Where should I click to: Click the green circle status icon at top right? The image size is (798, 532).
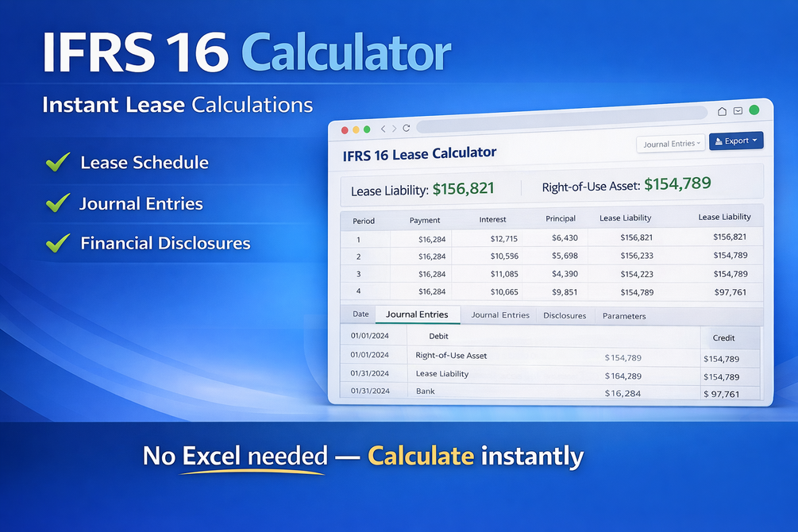754,110
